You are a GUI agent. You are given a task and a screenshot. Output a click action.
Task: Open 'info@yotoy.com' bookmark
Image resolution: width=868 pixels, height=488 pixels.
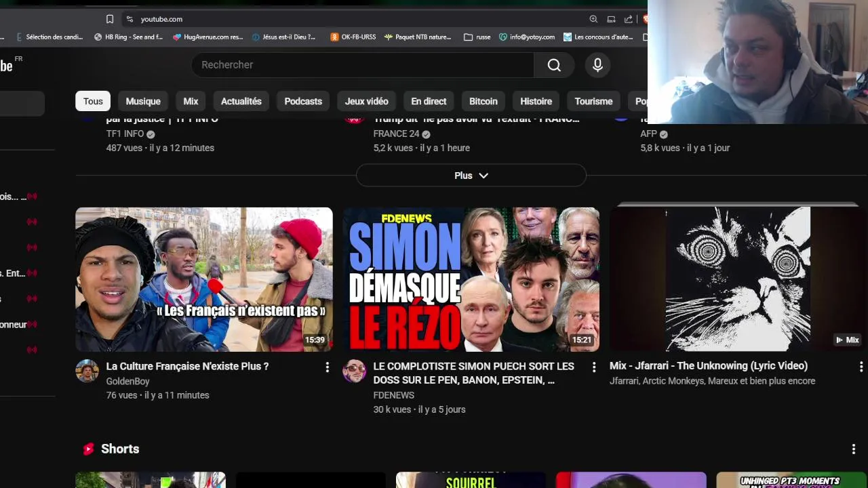tap(526, 37)
